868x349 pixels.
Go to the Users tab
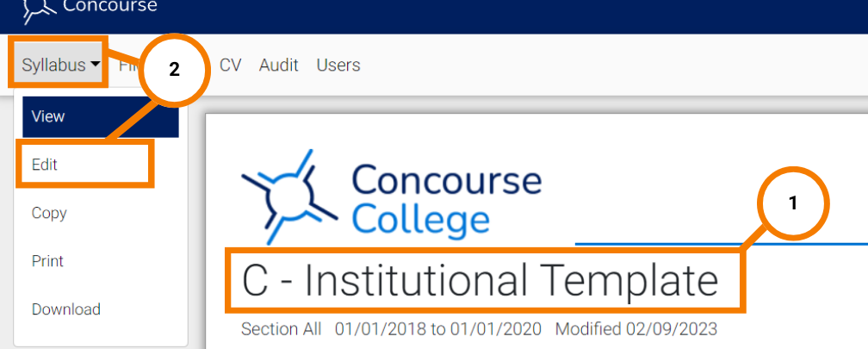338,65
